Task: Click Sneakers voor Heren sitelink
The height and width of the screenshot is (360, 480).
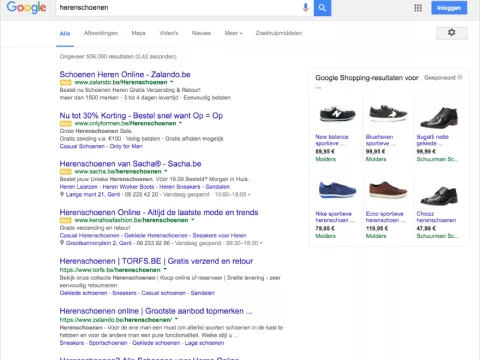Action: 220,235
